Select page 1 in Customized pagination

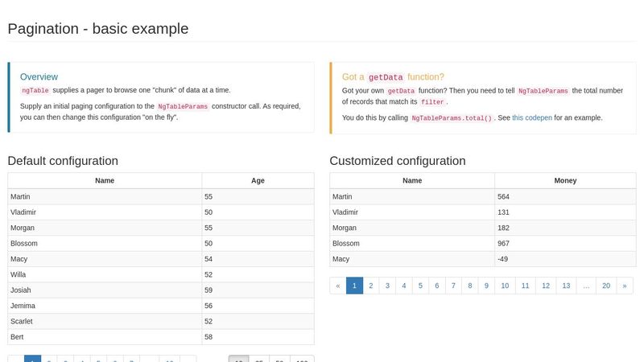click(354, 286)
